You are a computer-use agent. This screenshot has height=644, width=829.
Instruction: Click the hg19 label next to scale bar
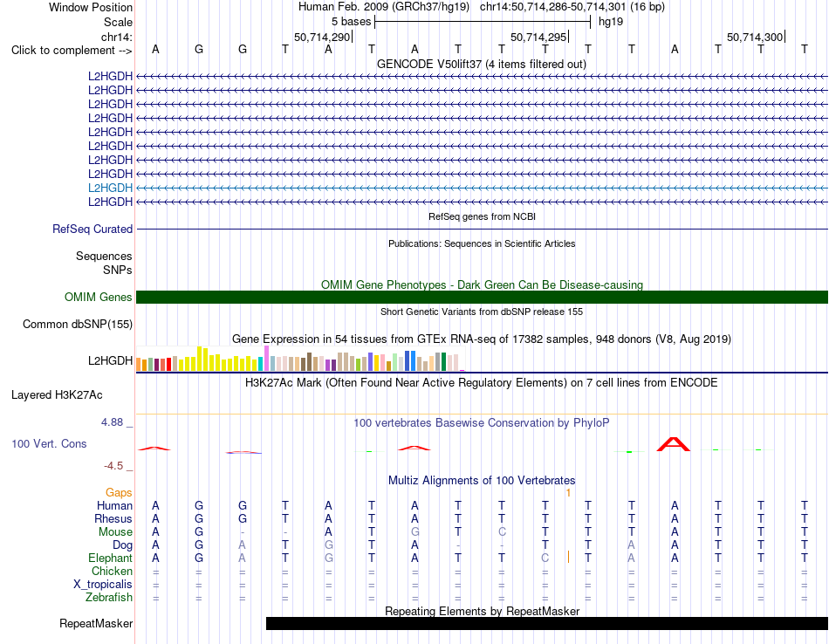tap(611, 22)
